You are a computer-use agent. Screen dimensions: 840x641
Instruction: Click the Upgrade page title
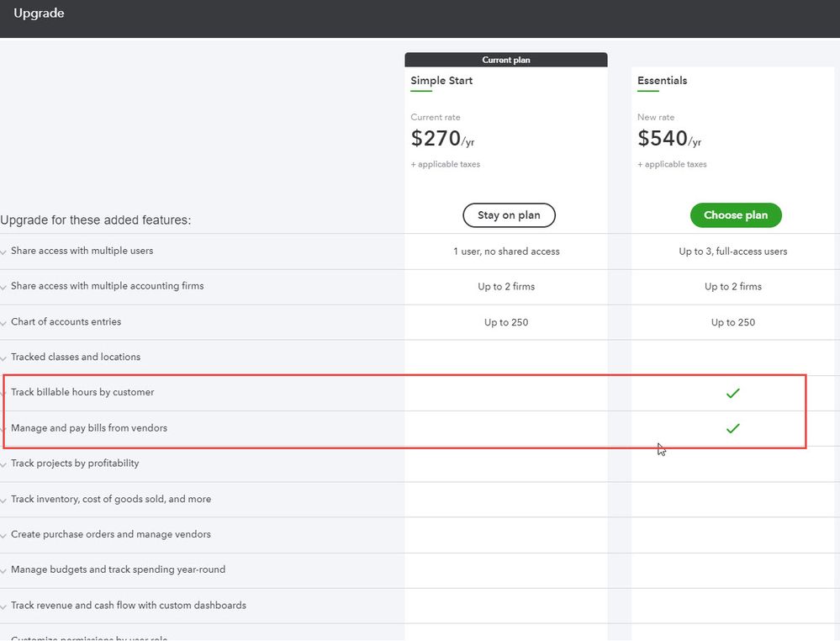[x=39, y=13]
